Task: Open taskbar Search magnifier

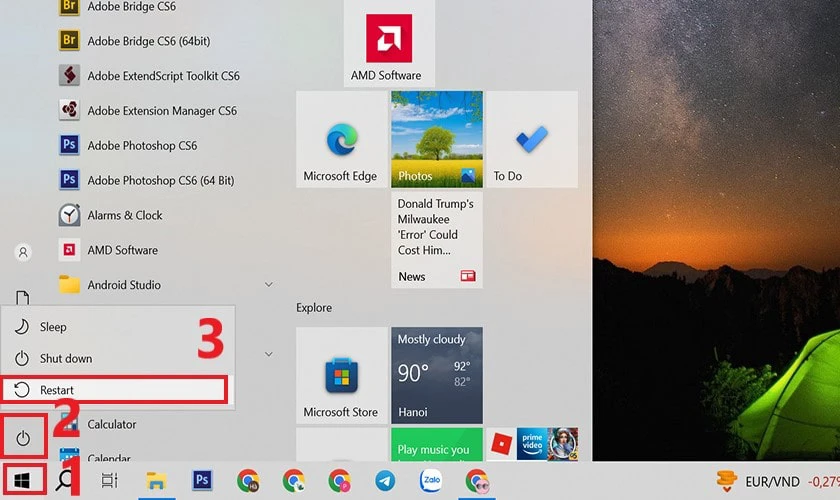Action: coord(64,480)
